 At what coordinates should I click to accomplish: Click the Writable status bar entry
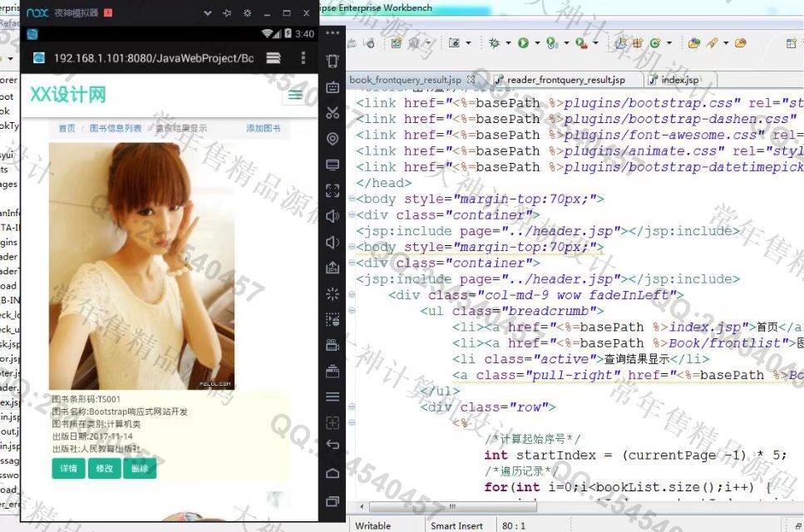(372, 526)
